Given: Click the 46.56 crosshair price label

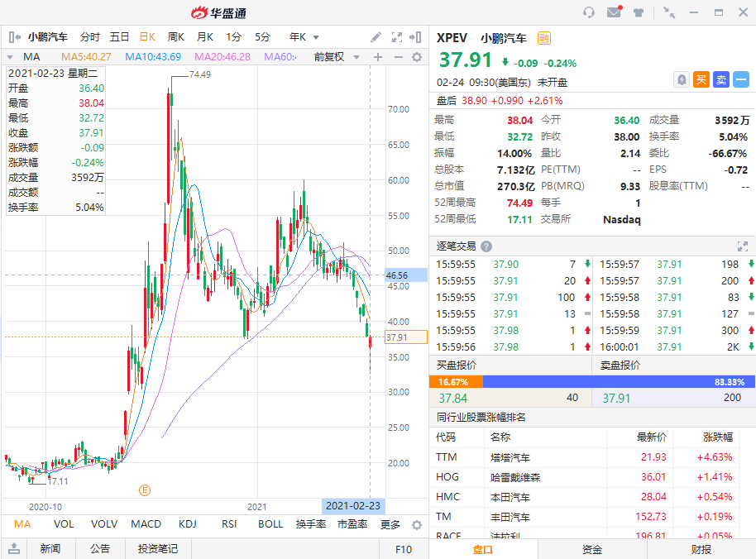Looking at the screenshot, I should [x=406, y=275].
